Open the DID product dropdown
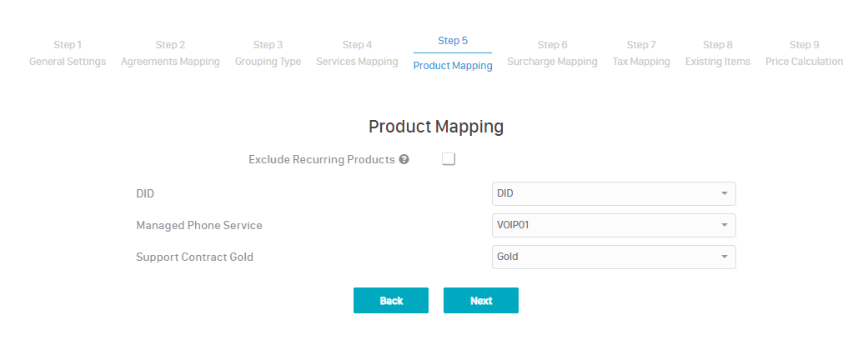 (x=613, y=193)
